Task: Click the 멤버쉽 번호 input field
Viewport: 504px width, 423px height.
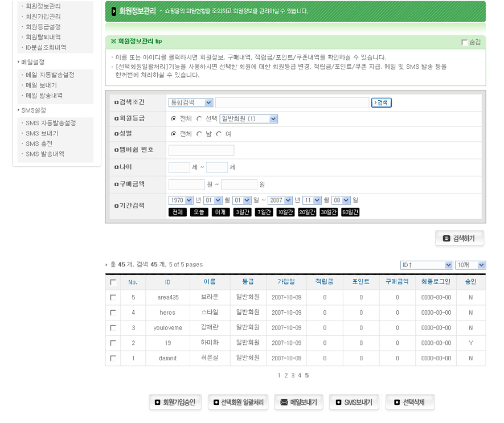Action: (201, 150)
